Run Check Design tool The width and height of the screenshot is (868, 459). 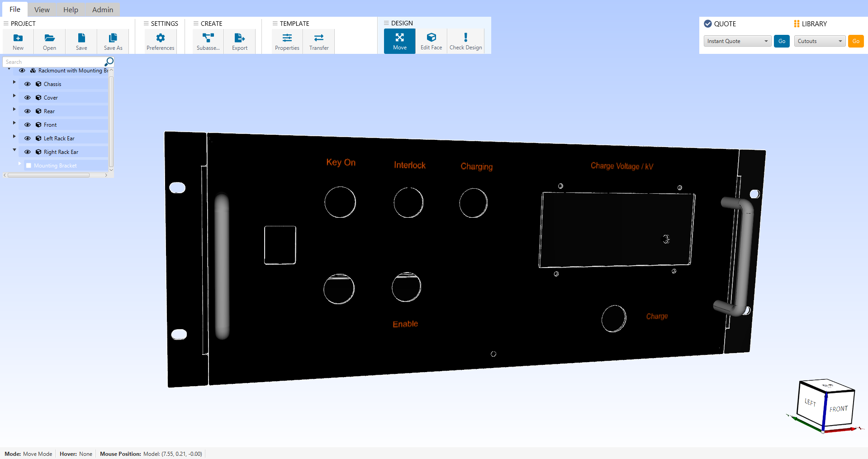click(x=465, y=38)
